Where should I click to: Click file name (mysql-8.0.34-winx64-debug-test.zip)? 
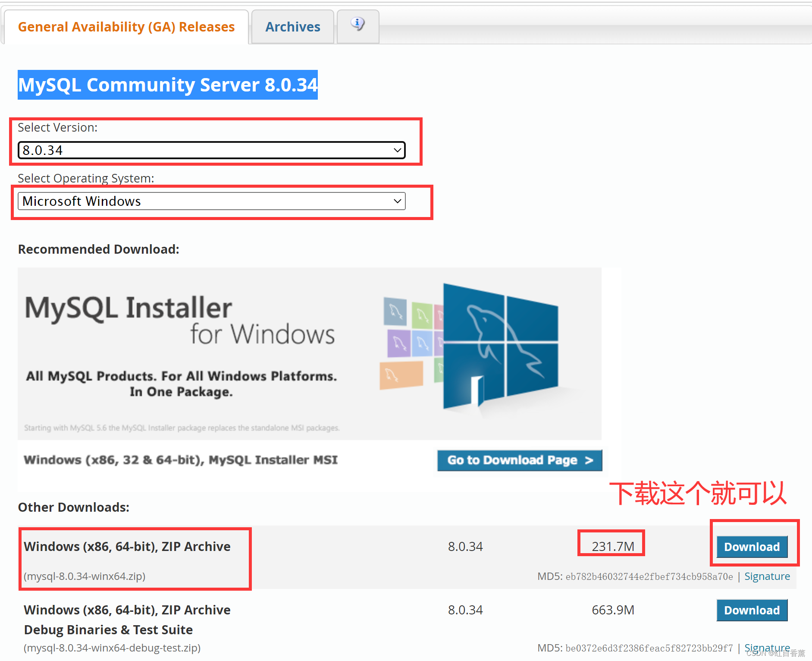pos(112,648)
